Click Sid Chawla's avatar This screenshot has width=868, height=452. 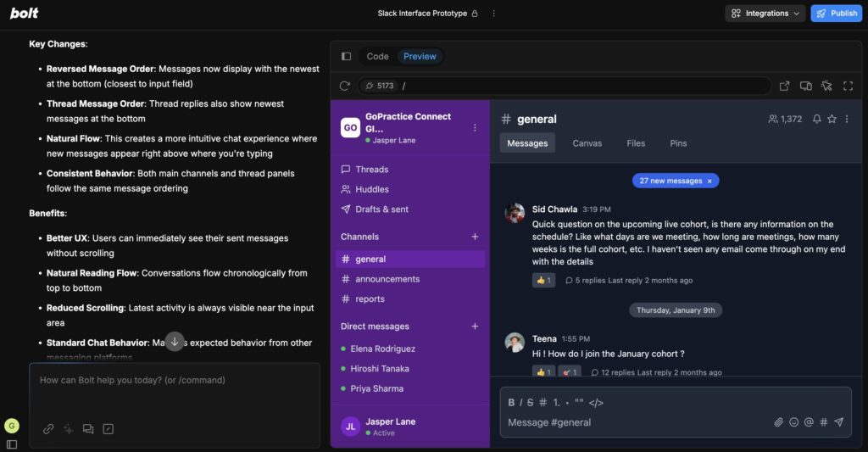(515, 213)
